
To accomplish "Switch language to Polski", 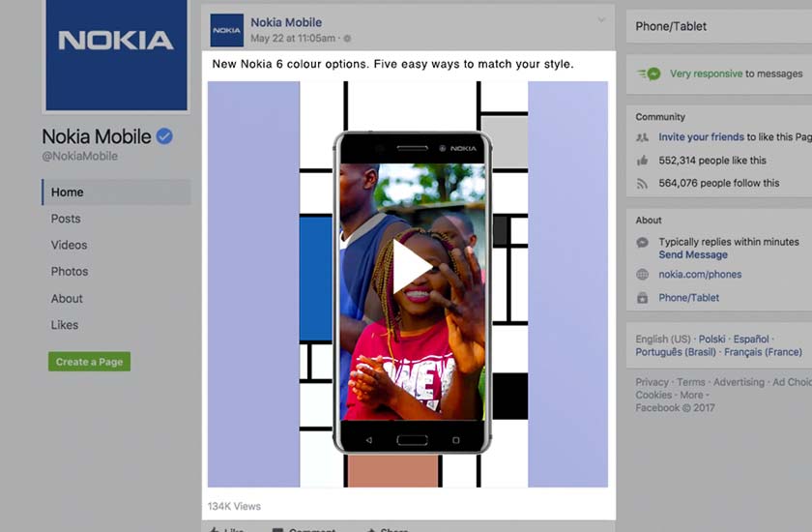I will (712, 339).
